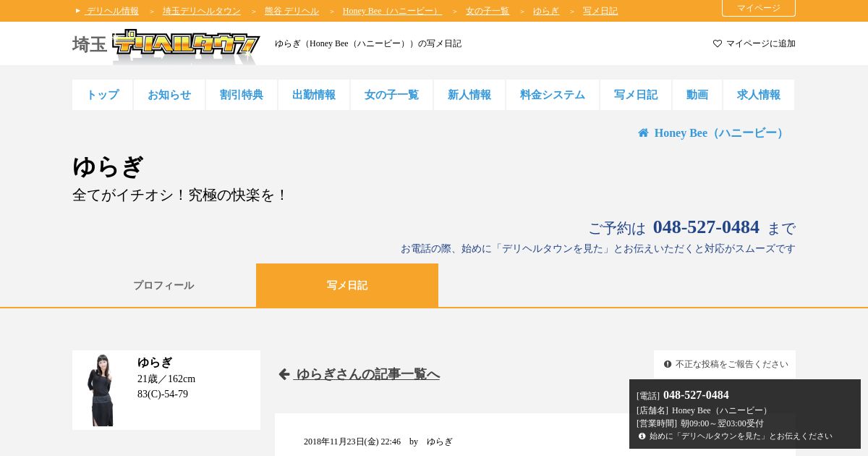Click the 店舗名 Honey Bee line in popup
868x456 pixels.
[704, 410]
